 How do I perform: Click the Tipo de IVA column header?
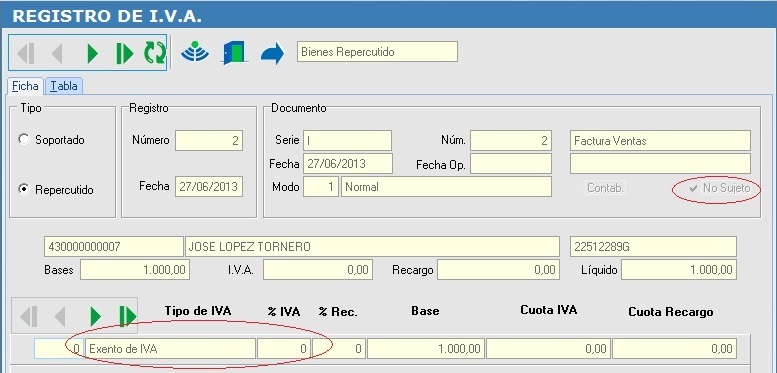[198, 311]
